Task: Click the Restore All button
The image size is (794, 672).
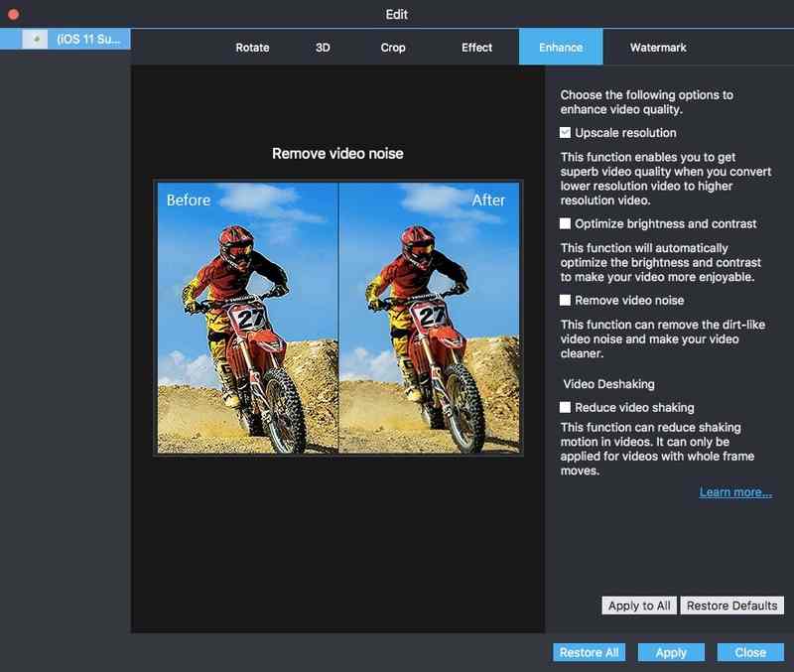Action: click(588, 652)
